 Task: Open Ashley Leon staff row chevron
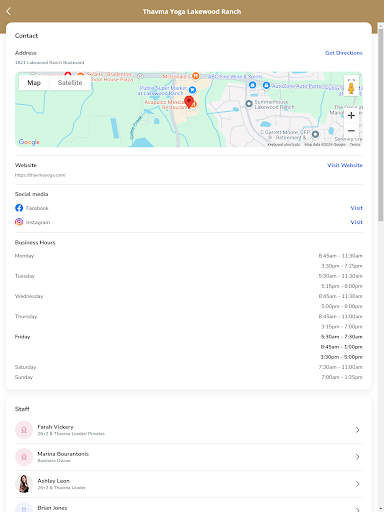coord(357,484)
